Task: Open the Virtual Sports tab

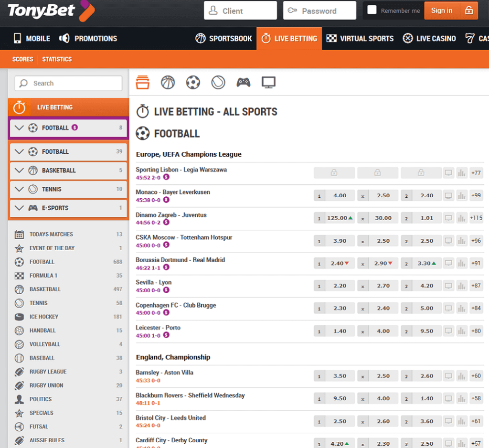Action: click(x=360, y=38)
